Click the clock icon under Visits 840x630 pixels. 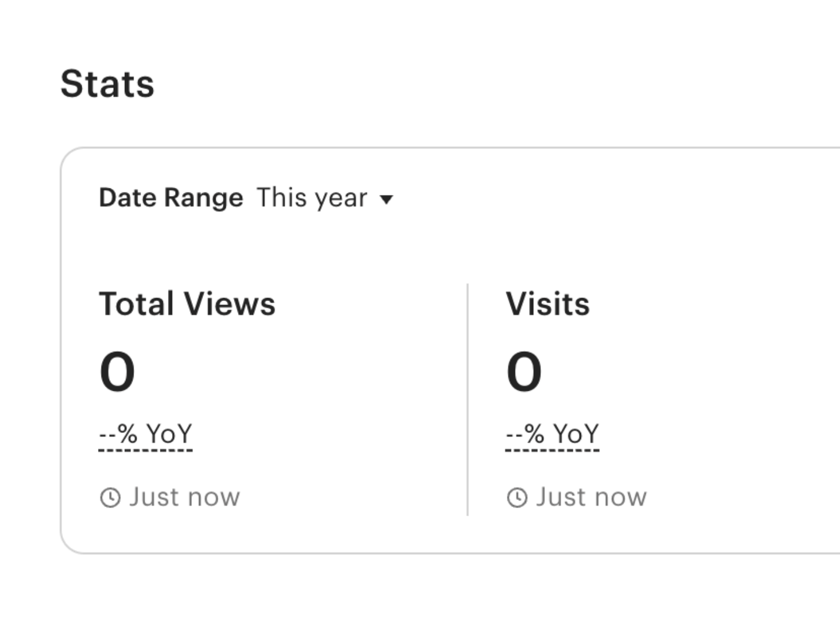(x=517, y=498)
